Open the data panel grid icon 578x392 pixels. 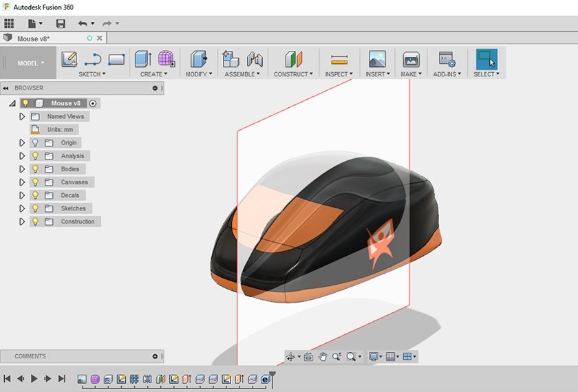tap(9, 23)
